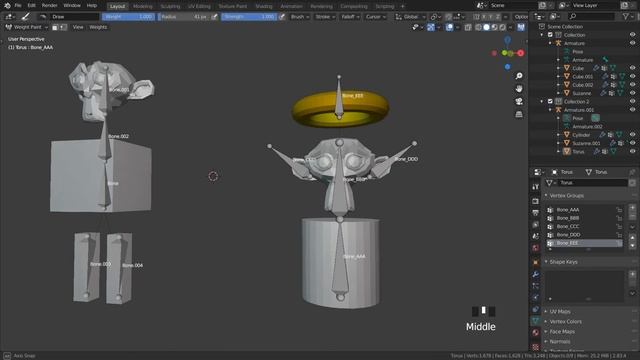640x360 pixels.
Task: Adjust the brush Radius slider
Action: 184,17
